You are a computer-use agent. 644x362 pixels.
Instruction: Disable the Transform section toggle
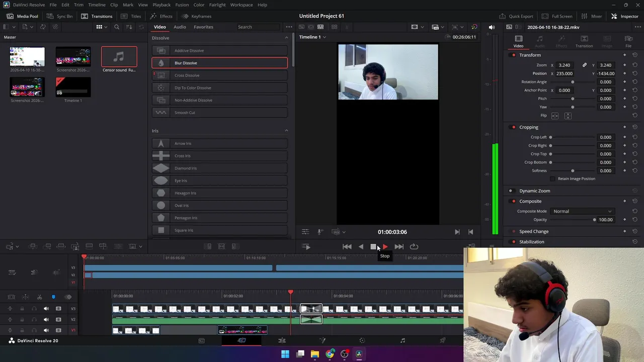click(x=513, y=55)
